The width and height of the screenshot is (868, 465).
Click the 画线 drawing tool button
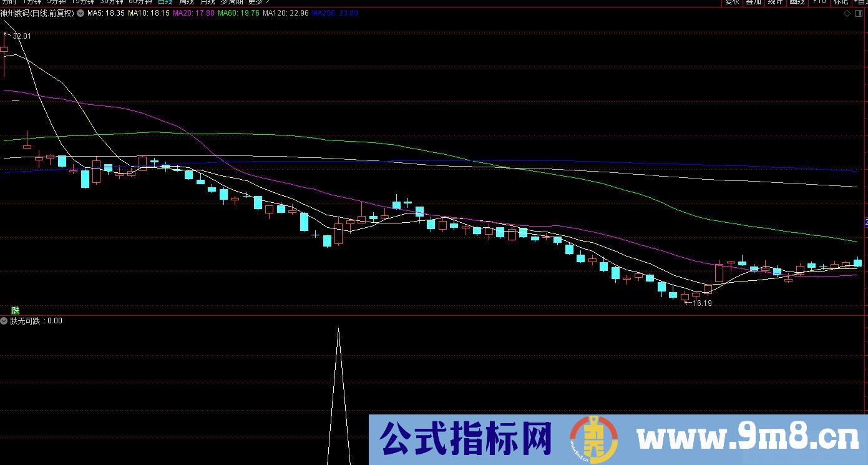(796, 2)
